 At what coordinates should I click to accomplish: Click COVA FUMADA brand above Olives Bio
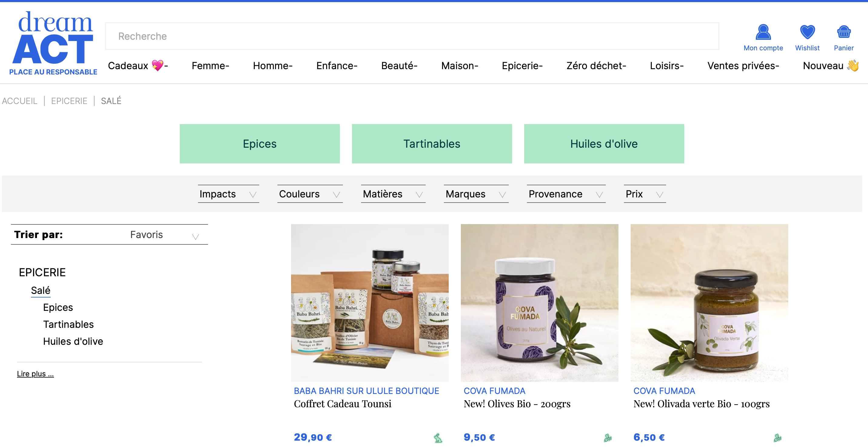click(x=494, y=391)
